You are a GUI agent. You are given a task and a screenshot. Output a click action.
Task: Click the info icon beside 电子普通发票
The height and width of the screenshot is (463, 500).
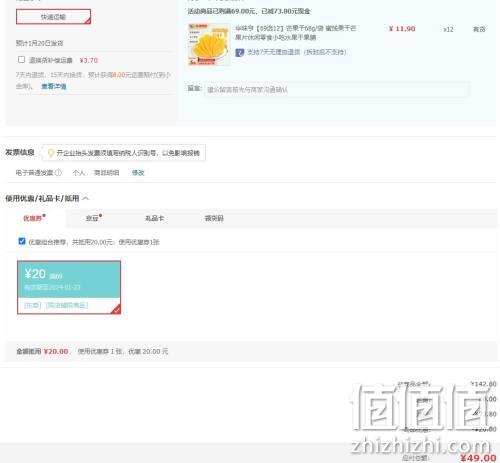click(x=58, y=173)
